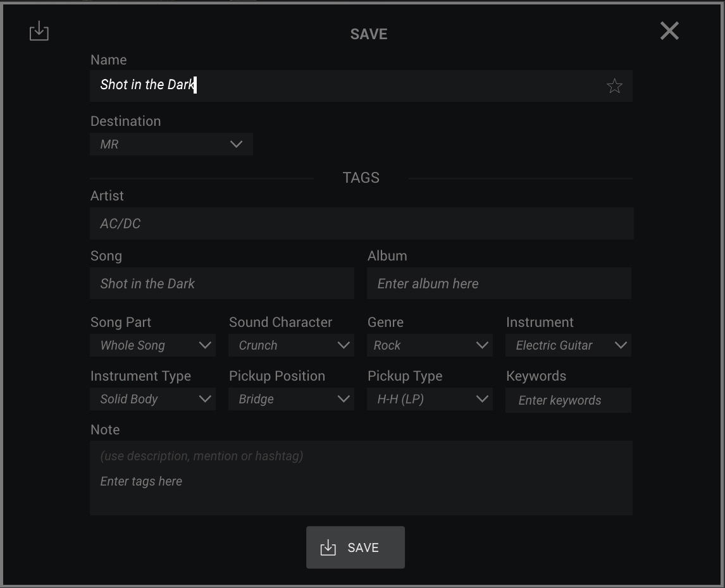Image resolution: width=725 pixels, height=588 pixels.
Task: Expand the Pickup Position dropdown showing Bridge
Action: tap(291, 399)
